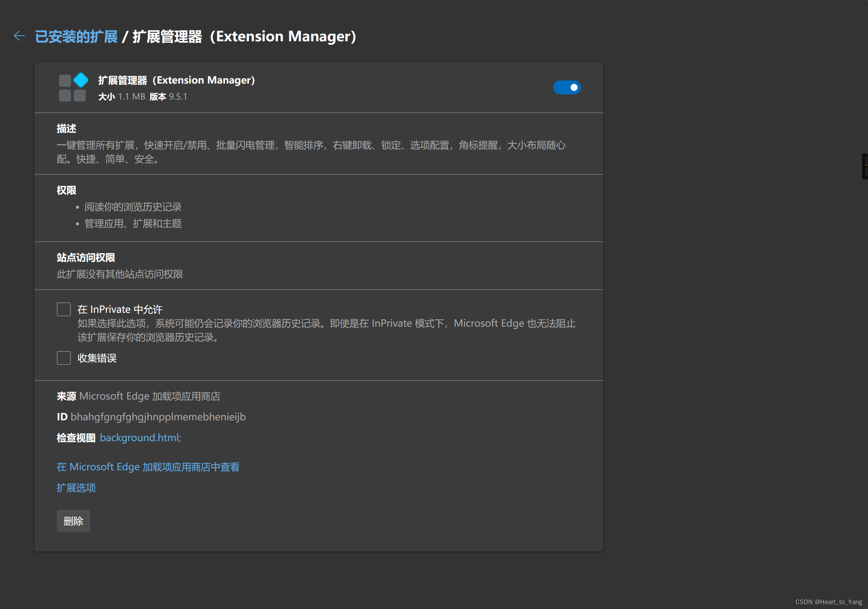Enable the 在 InPrivate 中允许 checkbox
Screen dimensions: 868x609
63,309
